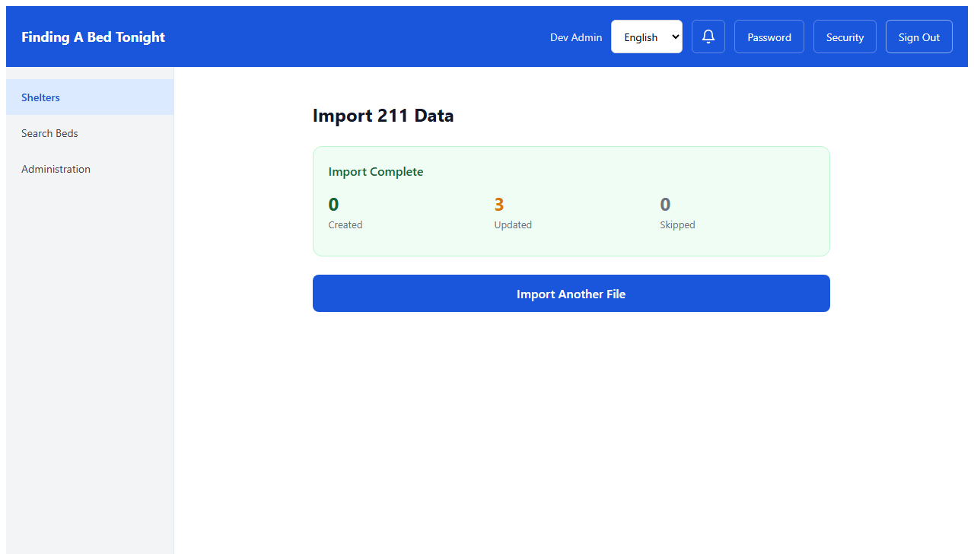Click the sidebar scrollbar above Shelters
Viewport: 974px width, 560px height.
(x=89, y=72)
